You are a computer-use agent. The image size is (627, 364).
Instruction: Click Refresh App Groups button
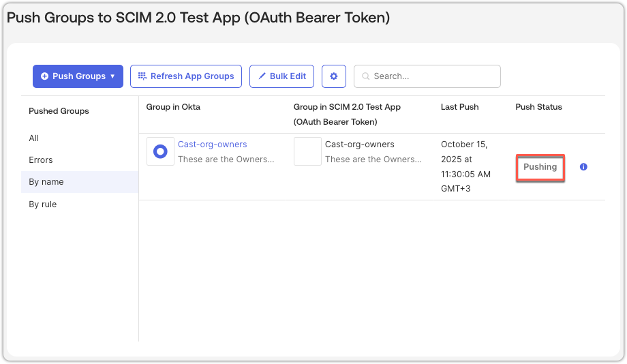(x=186, y=76)
